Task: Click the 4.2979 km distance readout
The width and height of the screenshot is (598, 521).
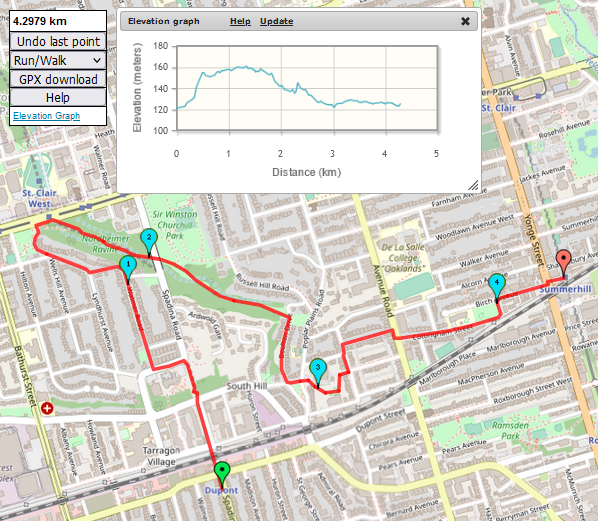Action: pos(58,21)
